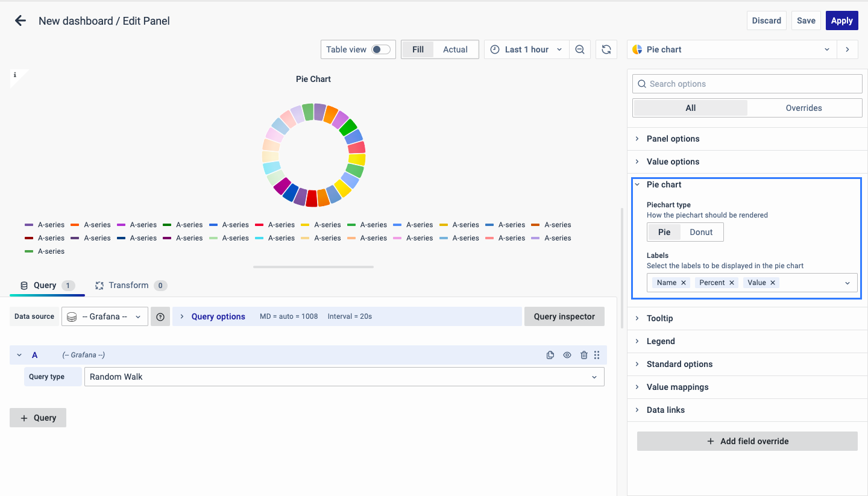Select the Donut piechart type
This screenshot has width=868, height=496.
pos(701,232)
